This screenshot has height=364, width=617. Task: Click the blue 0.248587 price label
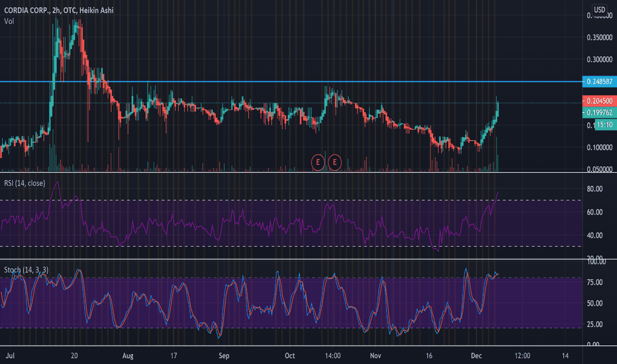pos(599,81)
